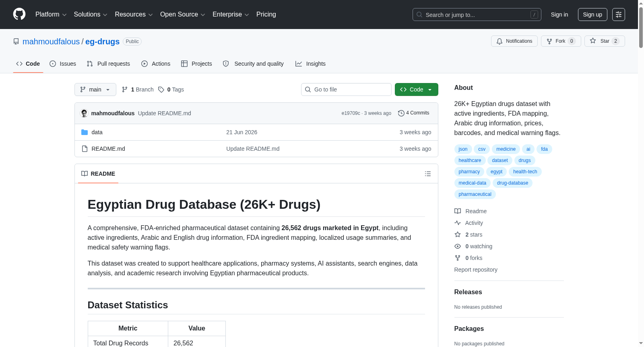Click the book icon beside Readme in About
Screen dimensions: 644x347
point(458,211)
